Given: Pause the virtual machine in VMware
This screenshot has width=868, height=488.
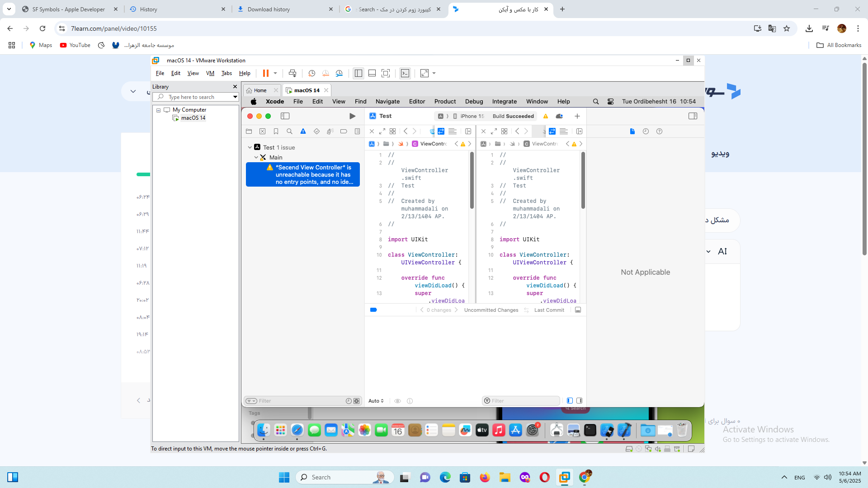Looking at the screenshot, I should point(265,73).
